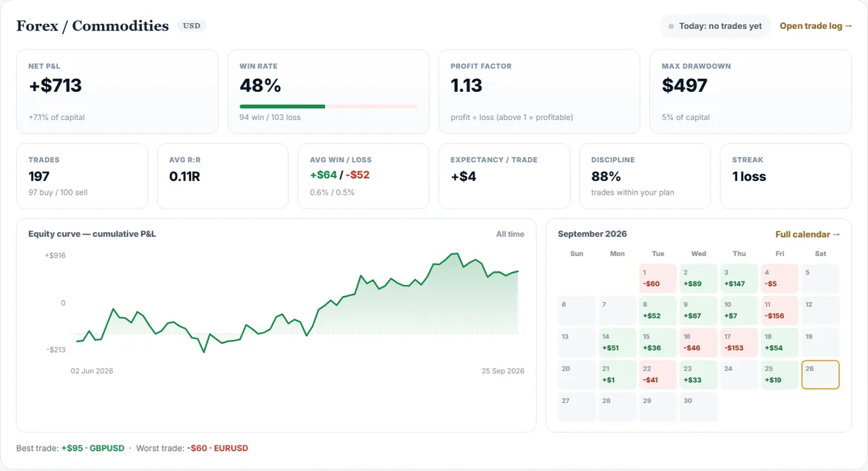
Task: Click the -$213 axis label on chart
Action: [56, 350]
